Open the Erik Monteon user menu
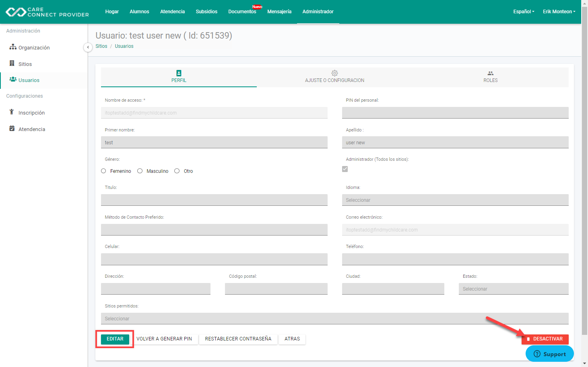 click(559, 12)
